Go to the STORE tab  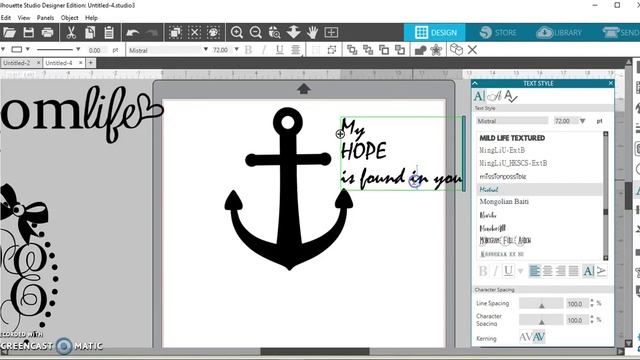(x=498, y=32)
